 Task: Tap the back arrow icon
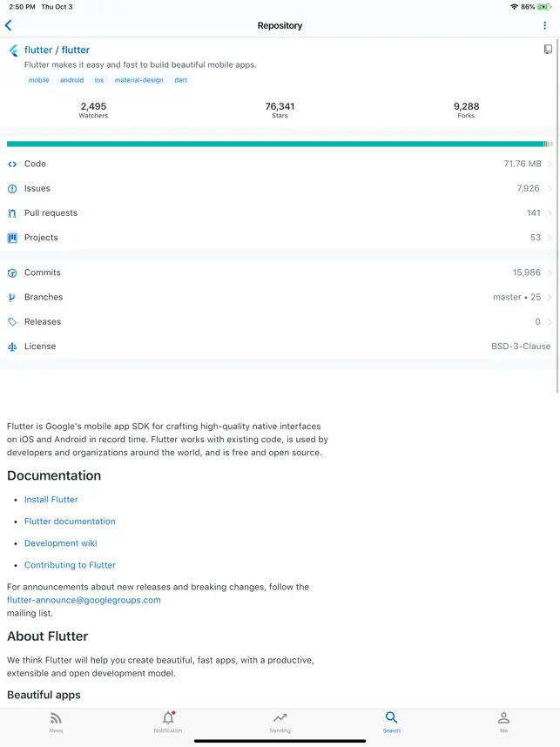tap(9, 26)
